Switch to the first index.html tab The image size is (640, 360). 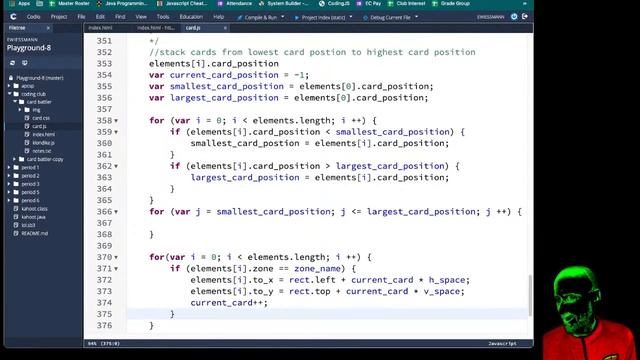100,28
